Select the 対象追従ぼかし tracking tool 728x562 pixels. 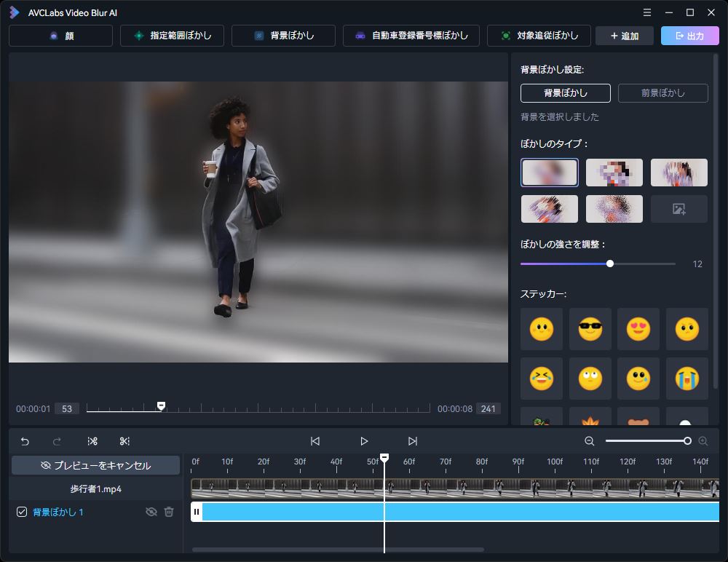(x=539, y=35)
